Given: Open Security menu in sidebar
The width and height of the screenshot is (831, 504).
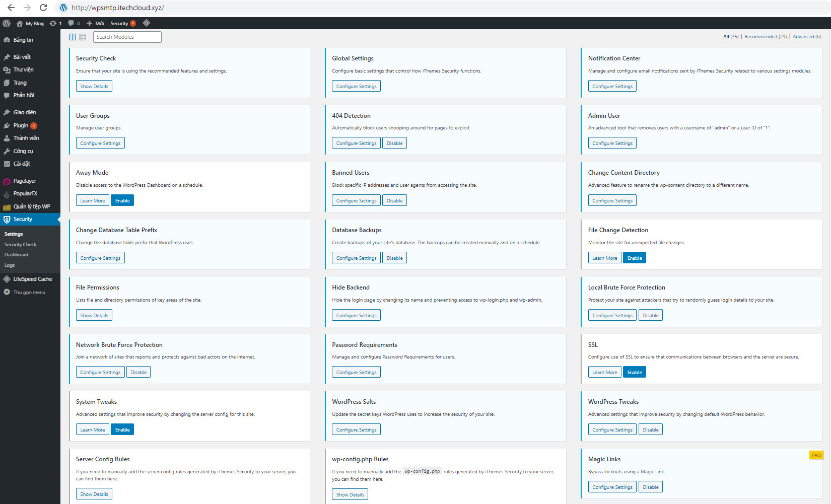Looking at the screenshot, I should click(x=30, y=219).
